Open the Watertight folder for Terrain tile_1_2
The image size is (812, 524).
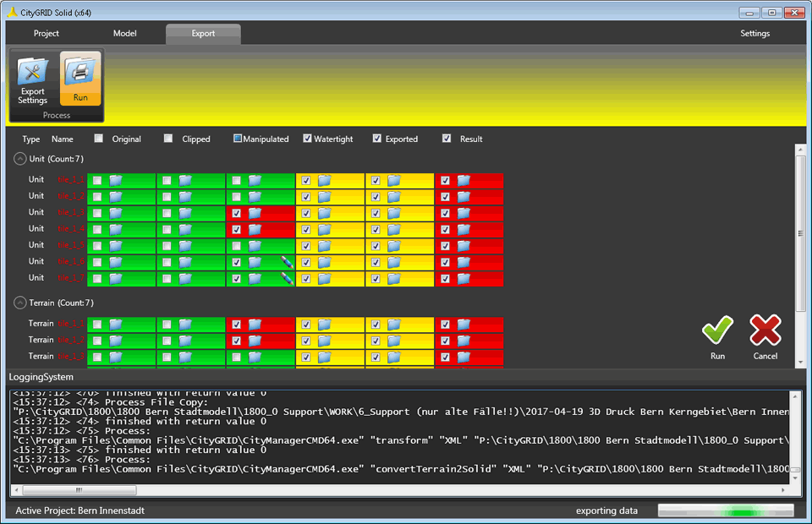324,341
